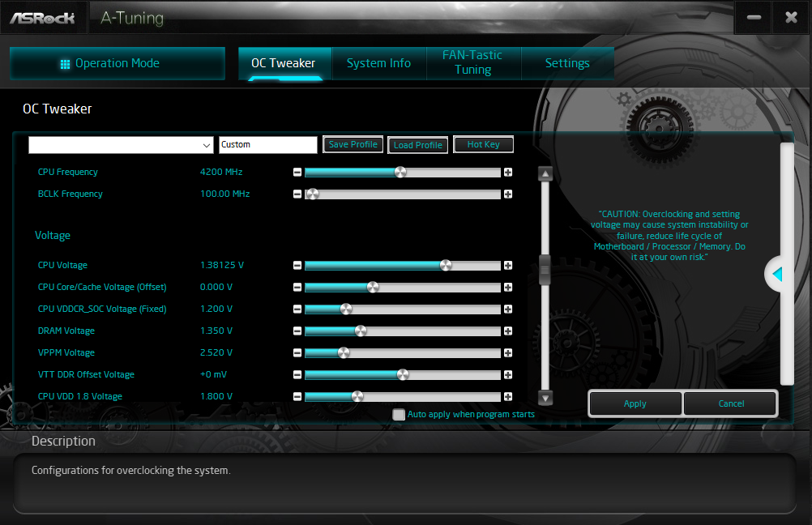The width and height of the screenshot is (812, 525).
Task: Open the Hot Key settings button
Action: [484, 144]
